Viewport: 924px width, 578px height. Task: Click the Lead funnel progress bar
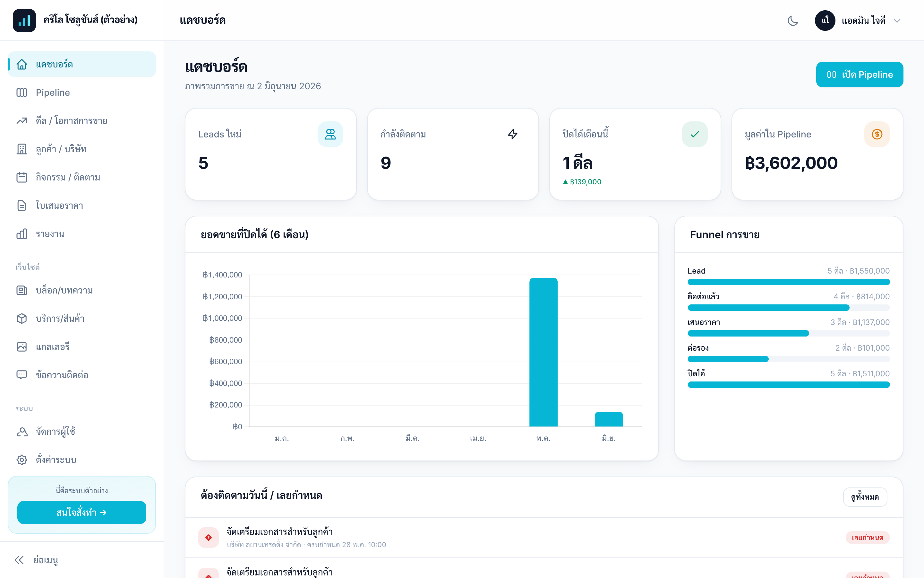[x=789, y=282]
